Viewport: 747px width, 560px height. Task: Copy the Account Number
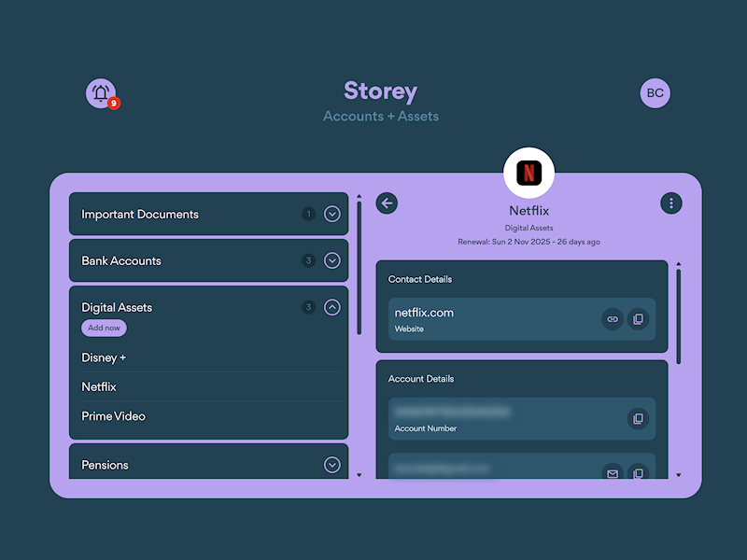639,418
